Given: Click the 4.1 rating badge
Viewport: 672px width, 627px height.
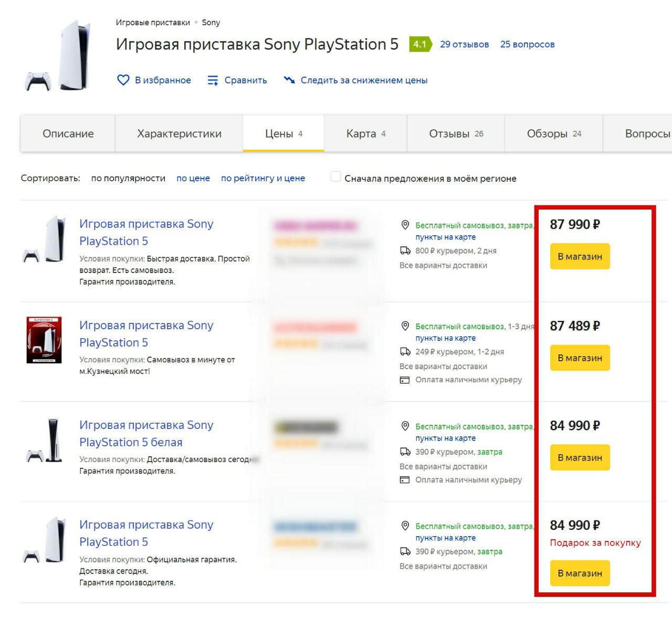Looking at the screenshot, I should click(420, 44).
